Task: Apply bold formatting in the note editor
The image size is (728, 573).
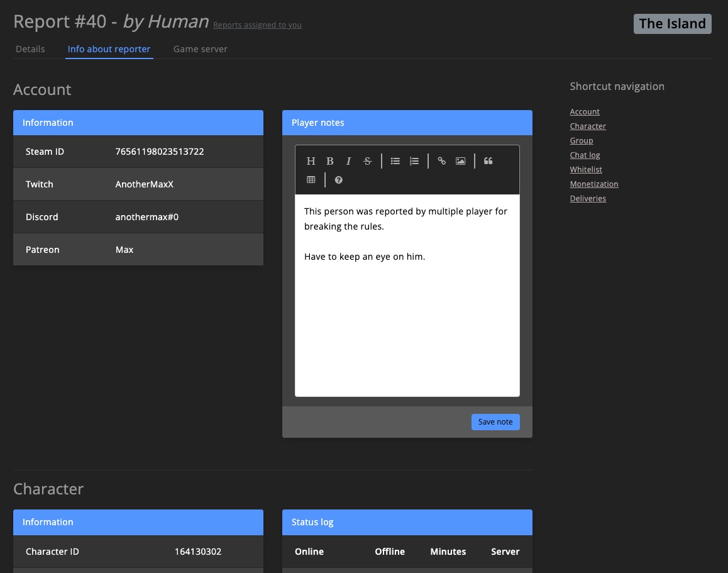Action: pyautogui.click(x=329, y=160)
